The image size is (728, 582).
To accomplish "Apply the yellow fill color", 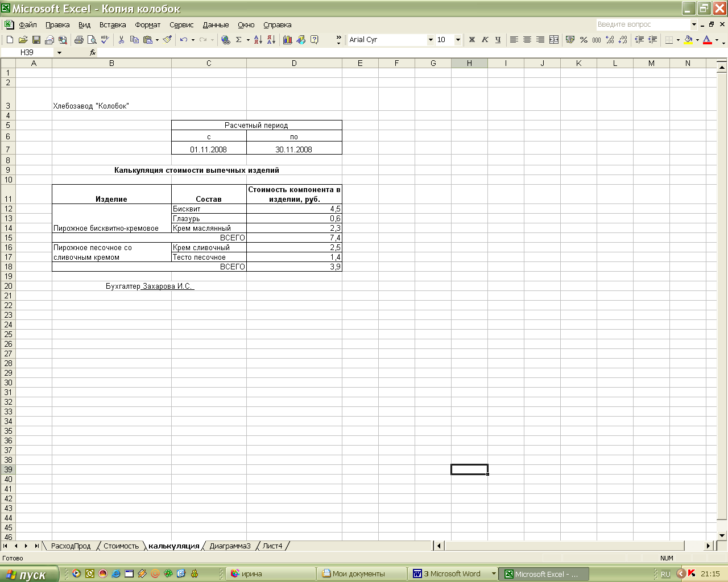I will click(688, 40).
